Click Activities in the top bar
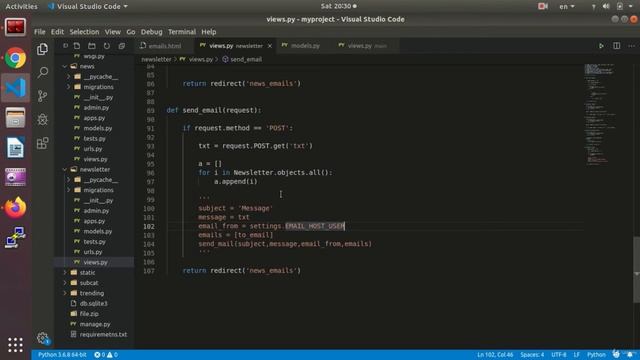Screen dimensions: 640x360 coord(21,7)
